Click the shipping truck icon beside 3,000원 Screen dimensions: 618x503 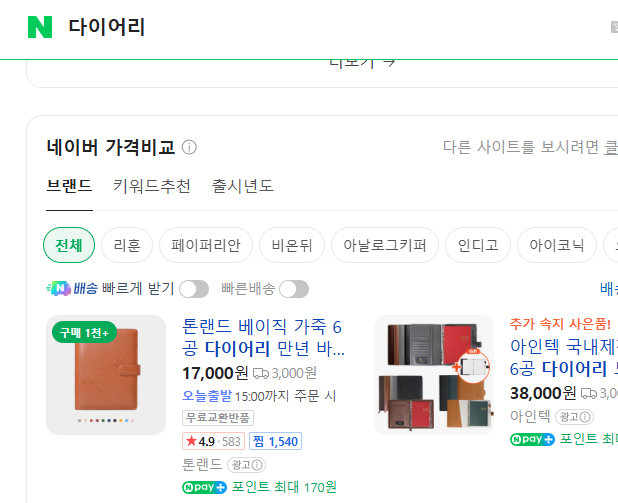click(x=261, y=373)
